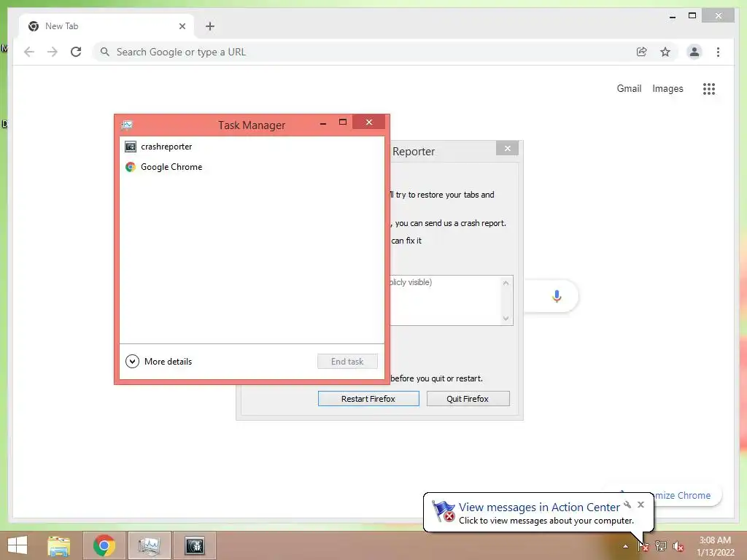Click the comment box scroll down arrow
747x560 pixels.
[506, 318]
